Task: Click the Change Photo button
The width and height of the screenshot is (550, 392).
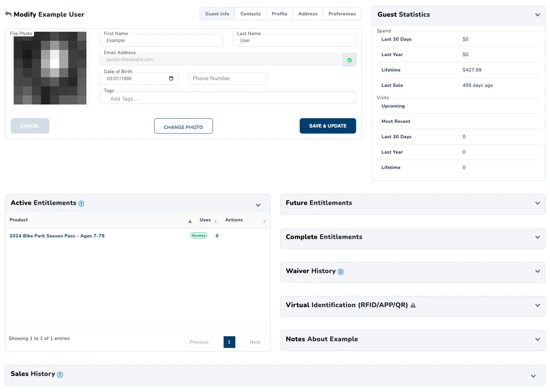Action: tap(184, 126)
